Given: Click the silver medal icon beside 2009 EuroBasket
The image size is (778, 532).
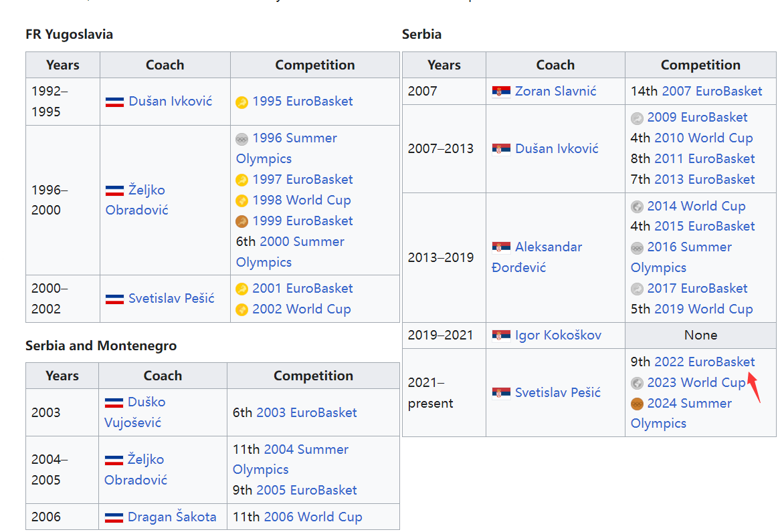Looking at the screenshot, I should pos(638,118).
